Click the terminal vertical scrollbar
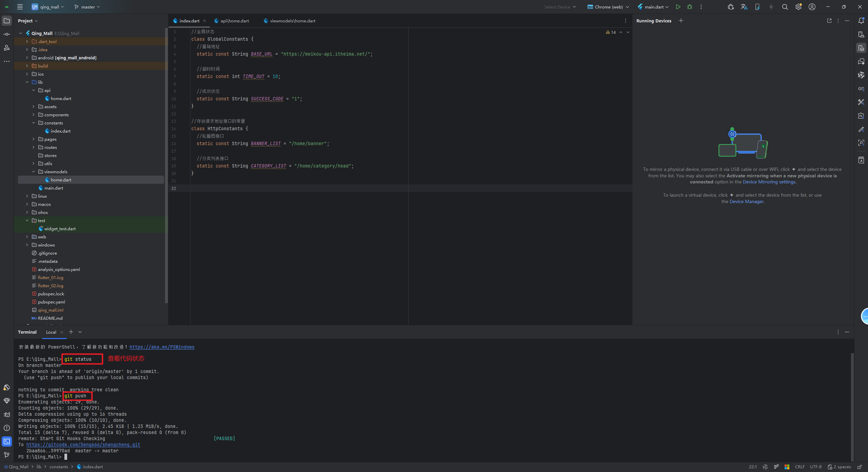Screen dimensions: 868x472 click(852, 407)
